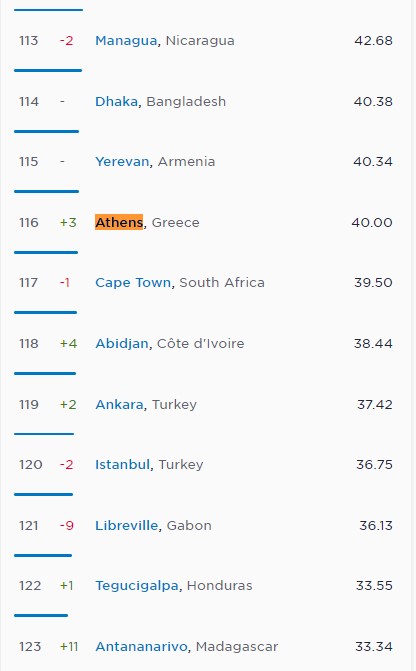416x671 pixels.
Task: Open the Libreville city link
Action: click(x=126, y=526)
